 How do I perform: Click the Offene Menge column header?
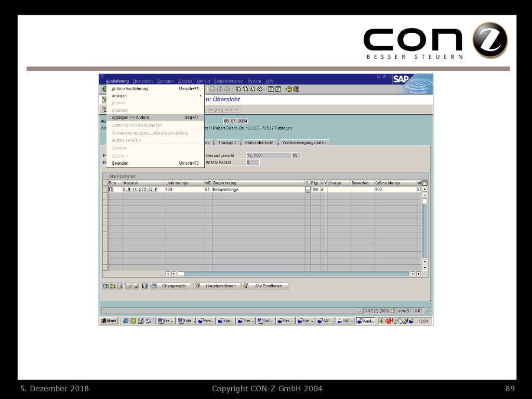tap(395, 183)
